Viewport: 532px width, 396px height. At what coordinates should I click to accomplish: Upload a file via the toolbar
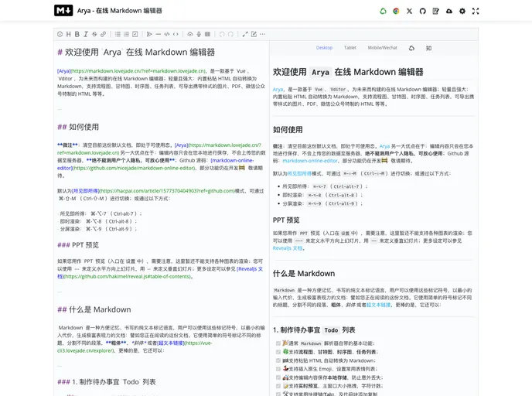click(190, 34)
